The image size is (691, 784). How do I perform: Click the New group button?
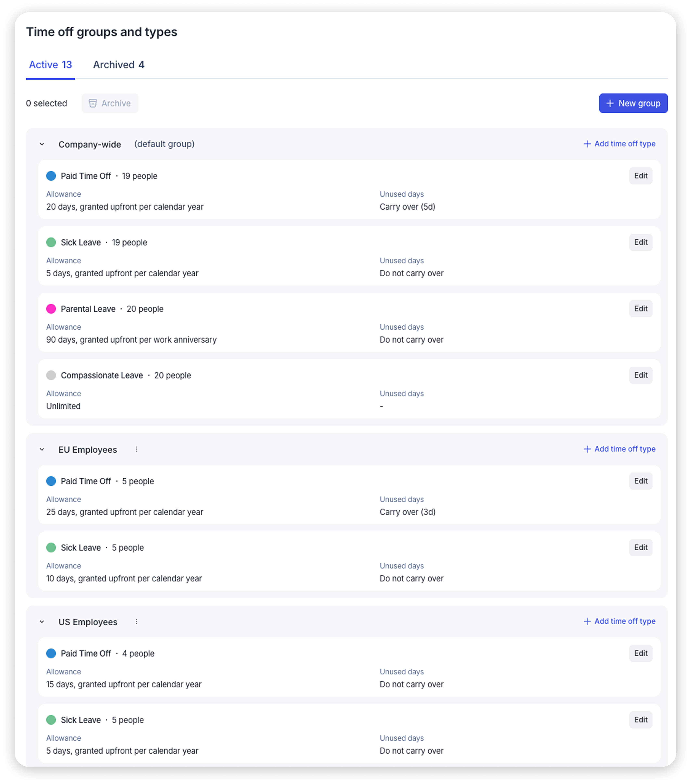point(633,103)
